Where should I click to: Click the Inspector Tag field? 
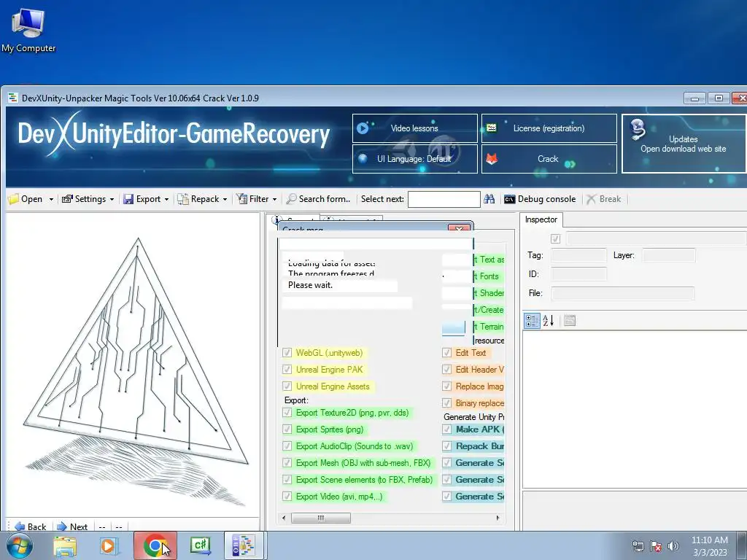click(578, 255)
